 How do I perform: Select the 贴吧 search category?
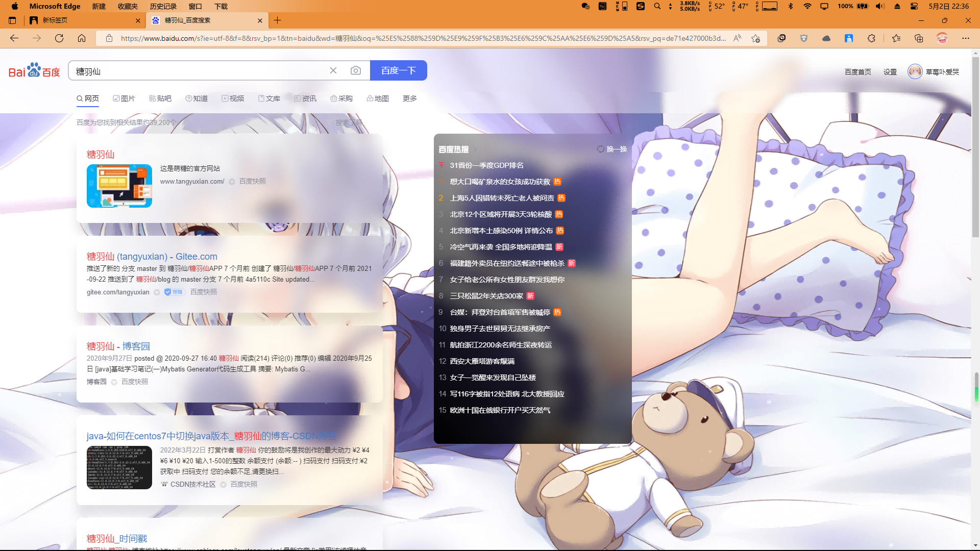pos(160,98)
